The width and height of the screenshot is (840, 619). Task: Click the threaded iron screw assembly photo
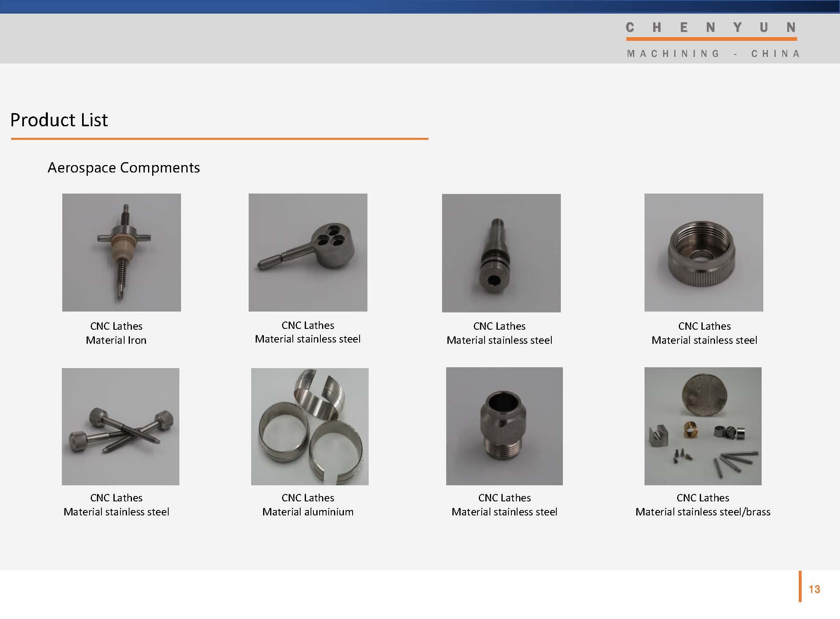121,252
